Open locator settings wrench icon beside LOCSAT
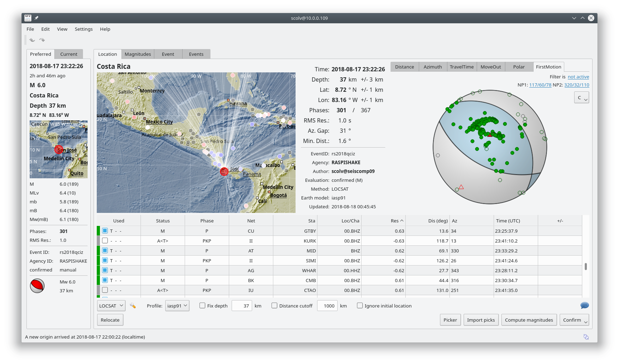Image resolution: width=619 pixels, height=364 pixels. pos(133,306)
